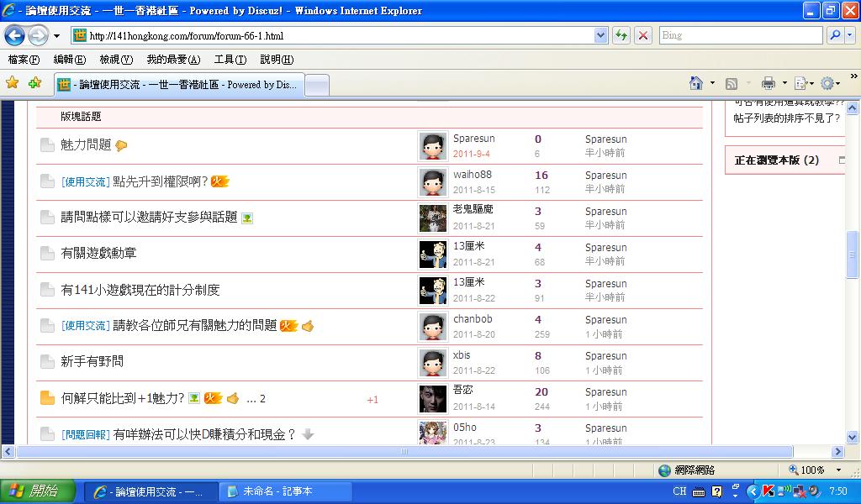This screenshot has width=861, height=504.
Task: Collapse the 正在瀏覽本版 panel
Action: tap(842, 160)
